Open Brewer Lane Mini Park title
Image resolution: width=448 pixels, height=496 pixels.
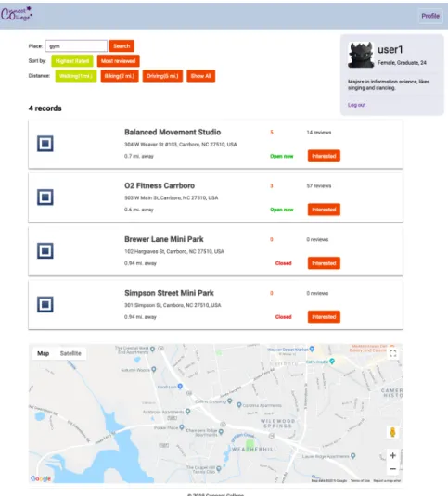[164, 239]
